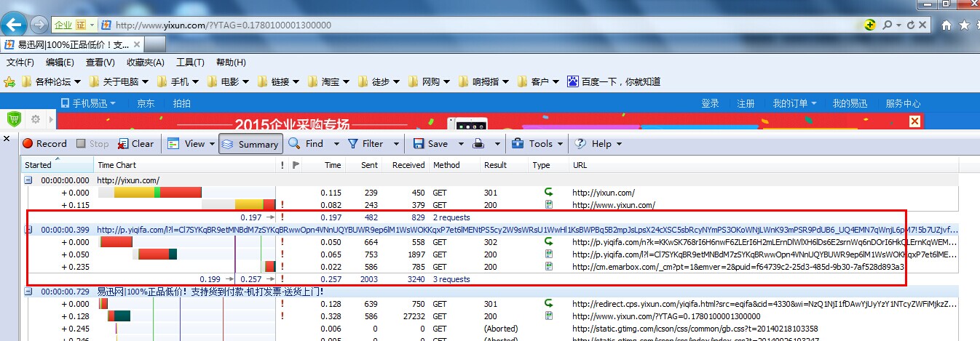Click the printer icon in HttpWatch toolbar
The height and width of the screenshot is (341, 980).
(479, 144)
